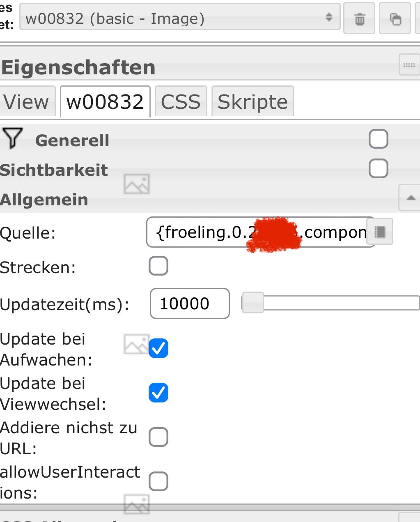Click the copy widget icon
This screenshot has height=522, width=420.
[395, 18]
